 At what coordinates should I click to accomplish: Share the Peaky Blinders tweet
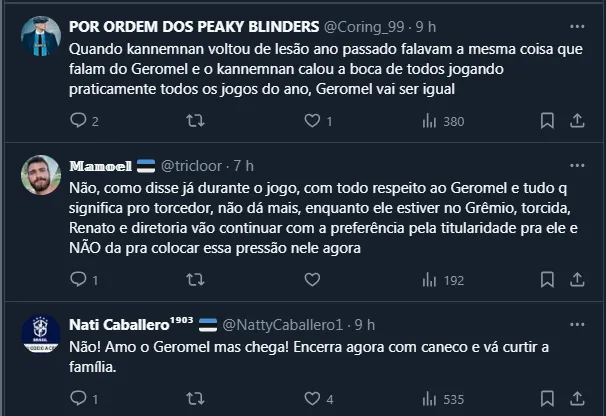pyautogui.click(x=577, y=121)
